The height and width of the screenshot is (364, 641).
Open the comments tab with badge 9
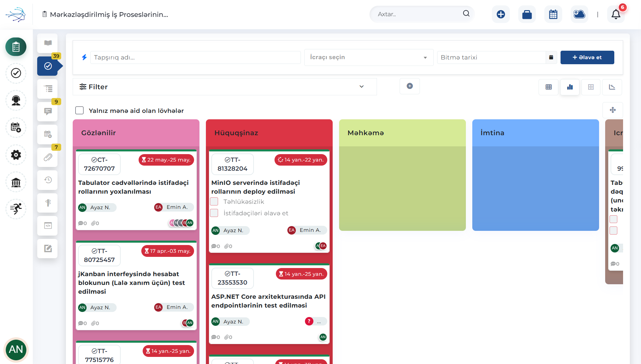pos(48,112)
